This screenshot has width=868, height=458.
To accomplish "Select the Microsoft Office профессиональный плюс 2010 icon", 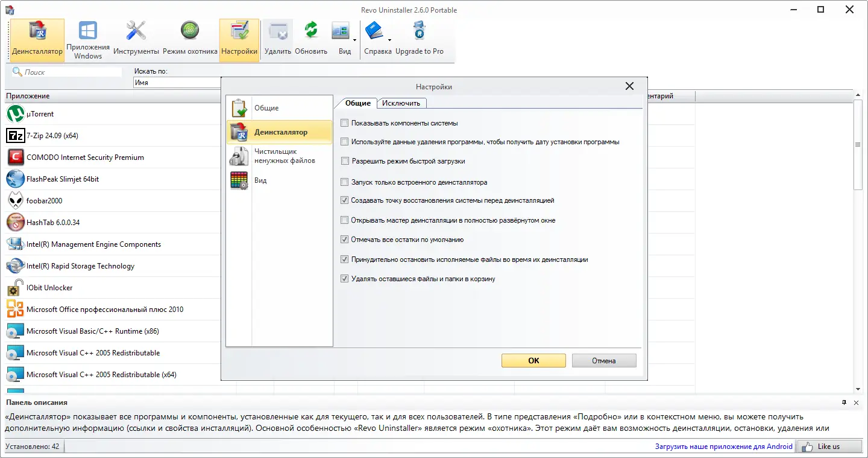I will pos(15,309).
